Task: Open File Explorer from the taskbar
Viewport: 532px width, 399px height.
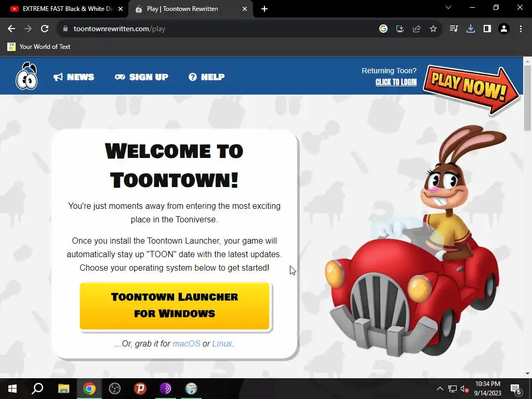Action: (x=63, y=389)
